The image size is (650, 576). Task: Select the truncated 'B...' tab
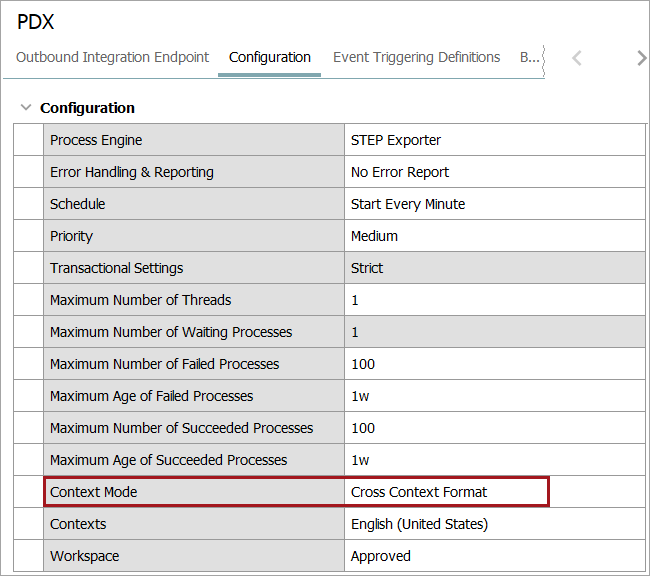[x=529, y=57]
